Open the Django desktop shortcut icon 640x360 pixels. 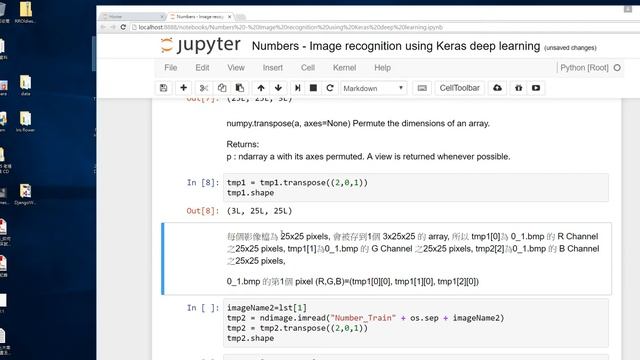tap(25, 194)
